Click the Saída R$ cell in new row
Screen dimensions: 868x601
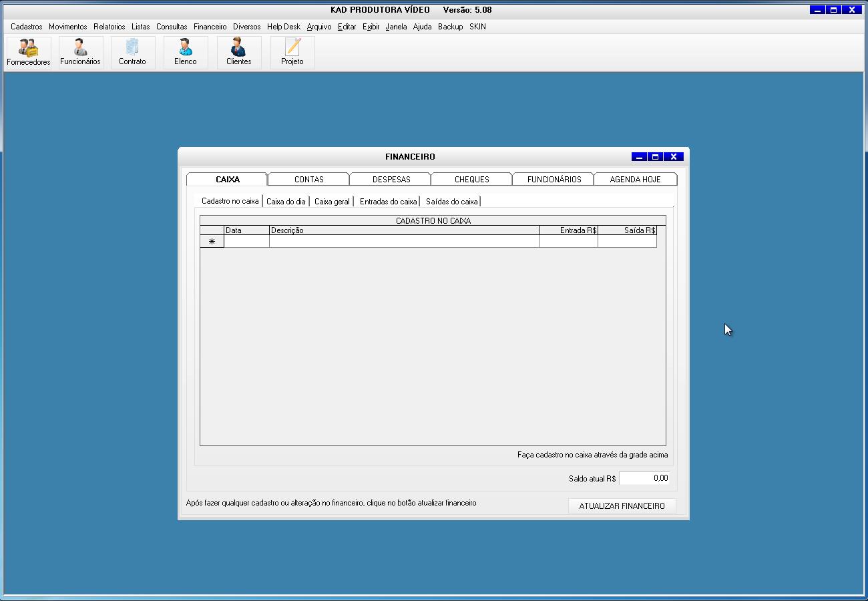pos(627,241)
